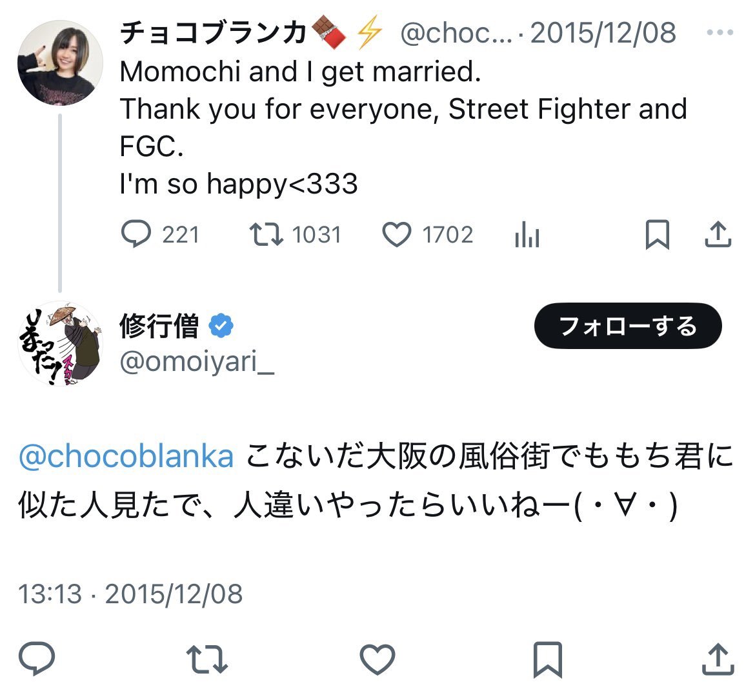The image size is (755, 700).
Task: Open the three-dot more options menu
Action: pos(720,33)
